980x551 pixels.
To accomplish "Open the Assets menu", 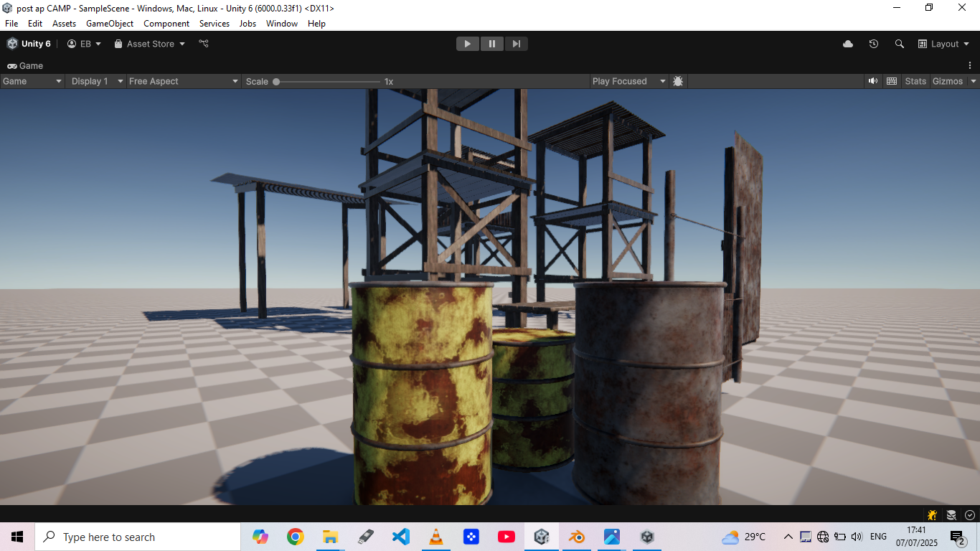I will (64, 24).
